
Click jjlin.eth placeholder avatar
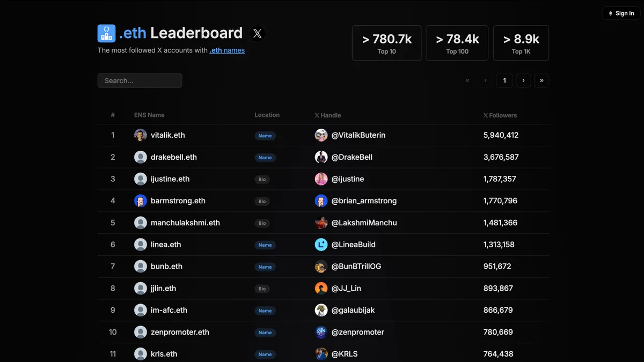(x=141, y=289)
